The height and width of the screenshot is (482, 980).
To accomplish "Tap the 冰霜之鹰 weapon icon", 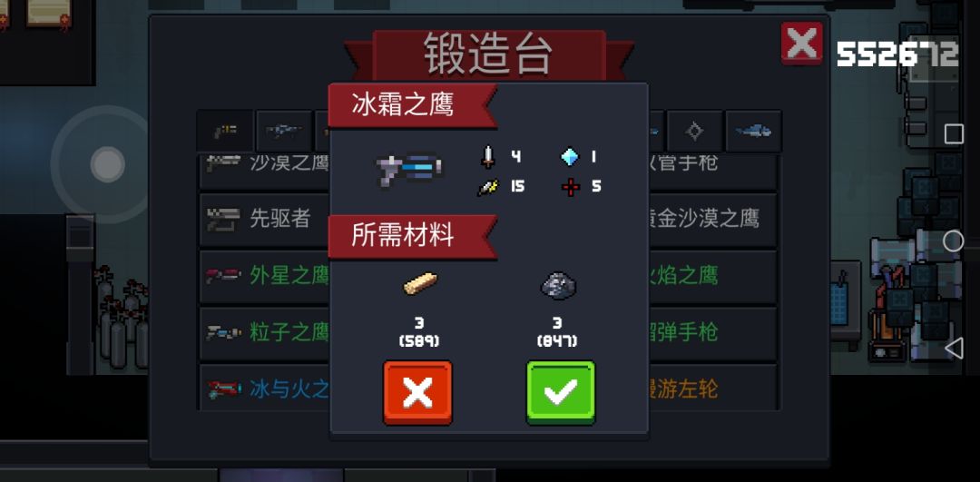I will point(410,170).
